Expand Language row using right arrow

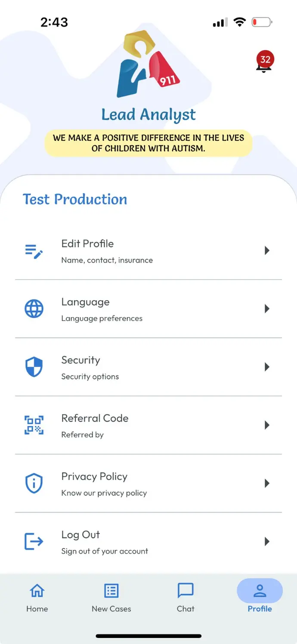point(267,308)
